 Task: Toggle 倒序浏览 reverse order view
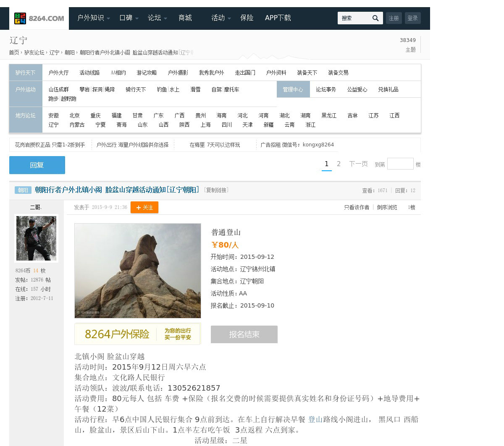387,207
